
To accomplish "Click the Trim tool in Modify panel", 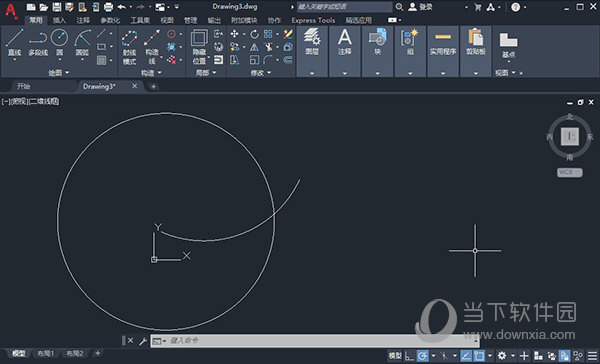I will (x=268, y=47).
